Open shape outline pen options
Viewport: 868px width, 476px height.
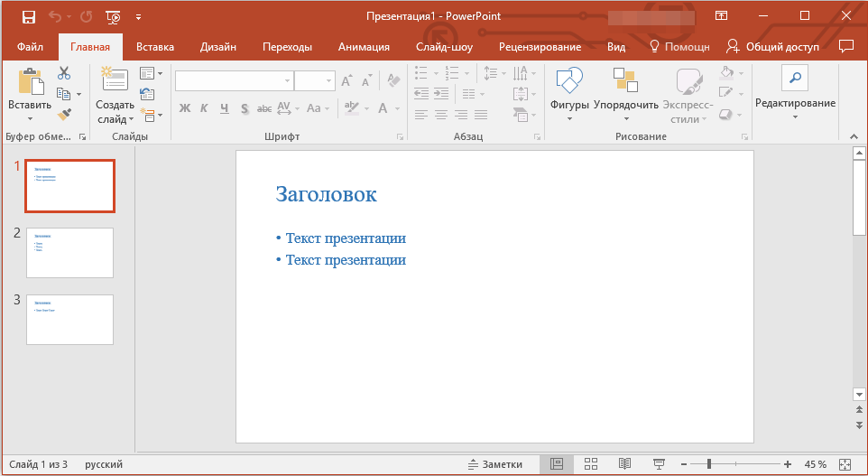pyautogui.click(x=731, y=93)
